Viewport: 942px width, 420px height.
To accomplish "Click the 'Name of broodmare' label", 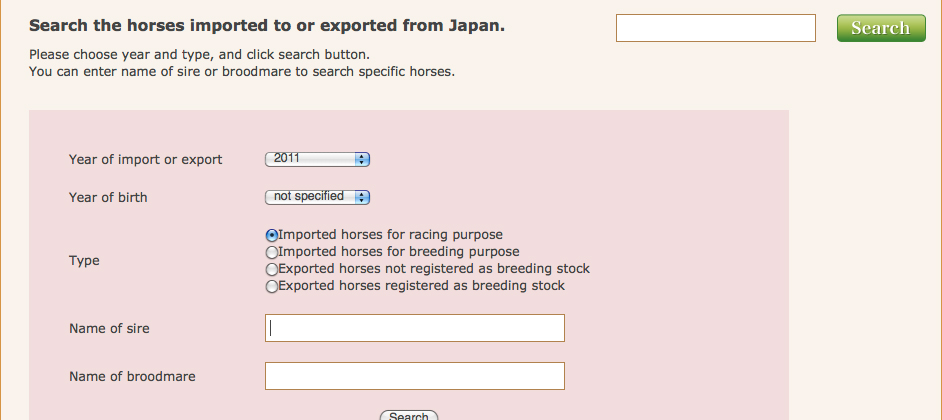I will click(x=132, y=377).
